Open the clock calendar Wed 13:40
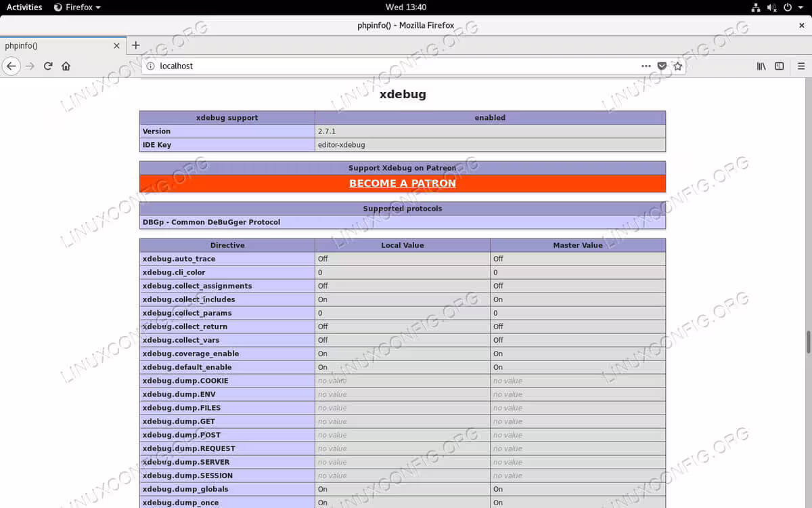Screen dimensions: 812x508 point(406,7)
